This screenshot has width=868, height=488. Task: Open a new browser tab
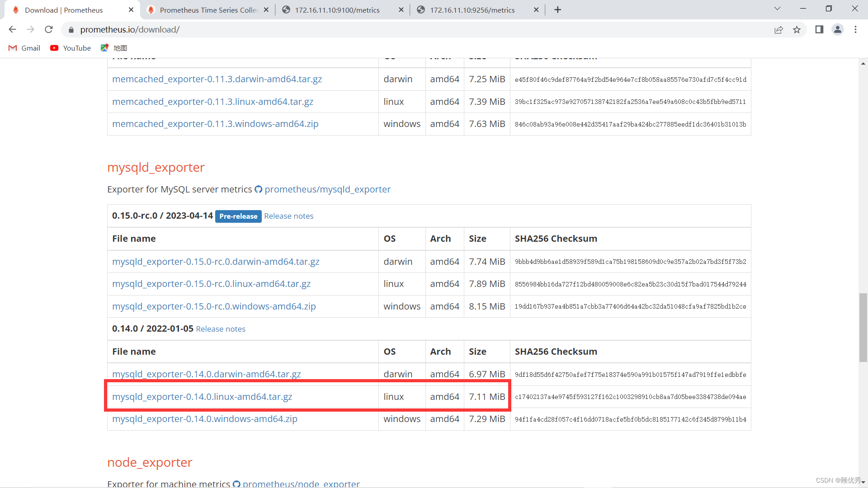[557, 9]
